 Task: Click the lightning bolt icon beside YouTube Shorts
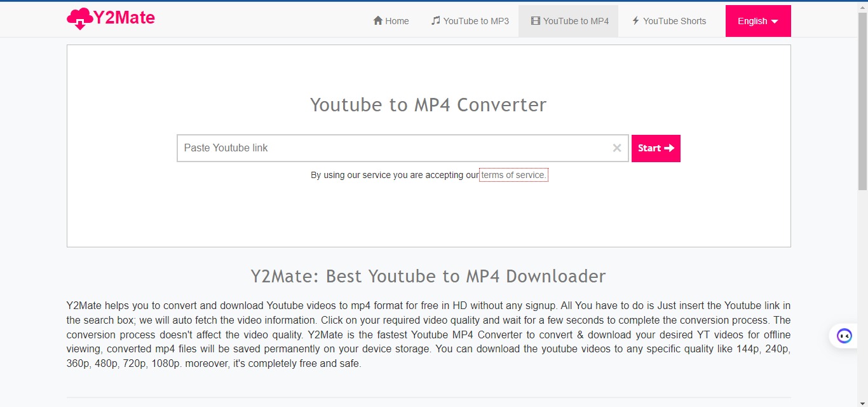[635, 20]
